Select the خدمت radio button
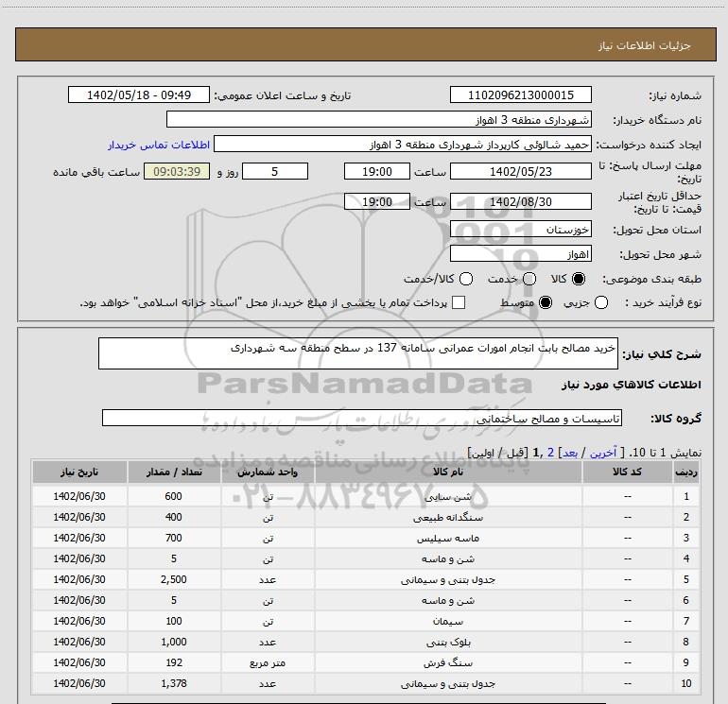The height and width of the screenshot is (704, 728). (x=529, y=279)
